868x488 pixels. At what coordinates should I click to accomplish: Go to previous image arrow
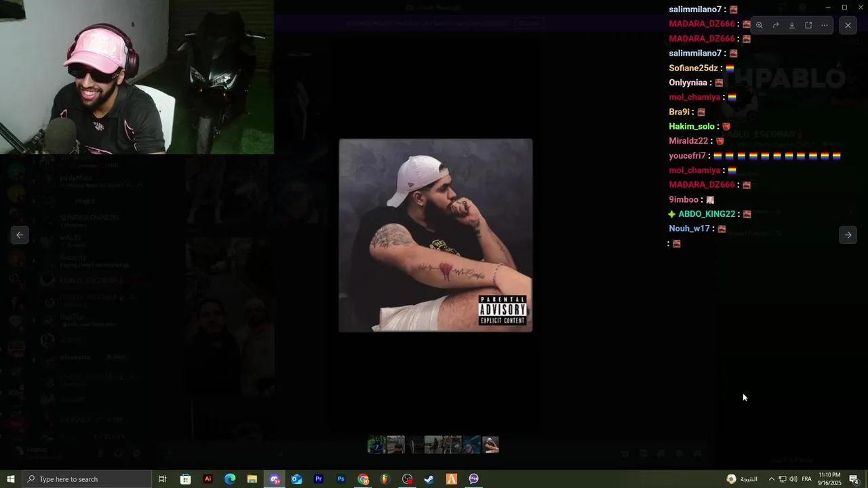20,235
